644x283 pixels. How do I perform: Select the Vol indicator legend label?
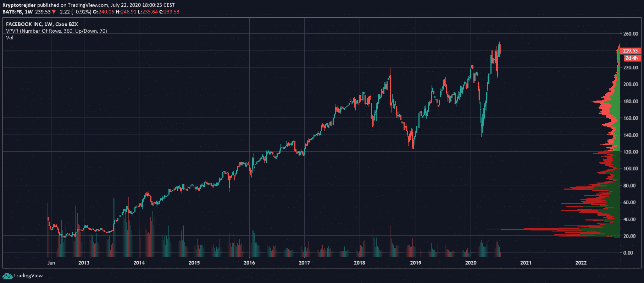[x=10, y=38]
